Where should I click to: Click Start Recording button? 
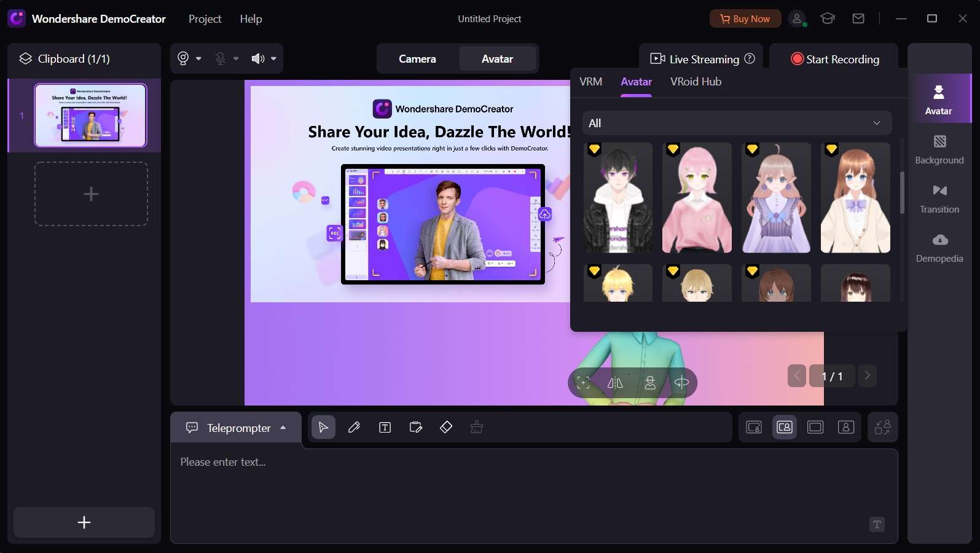point(834,59)
